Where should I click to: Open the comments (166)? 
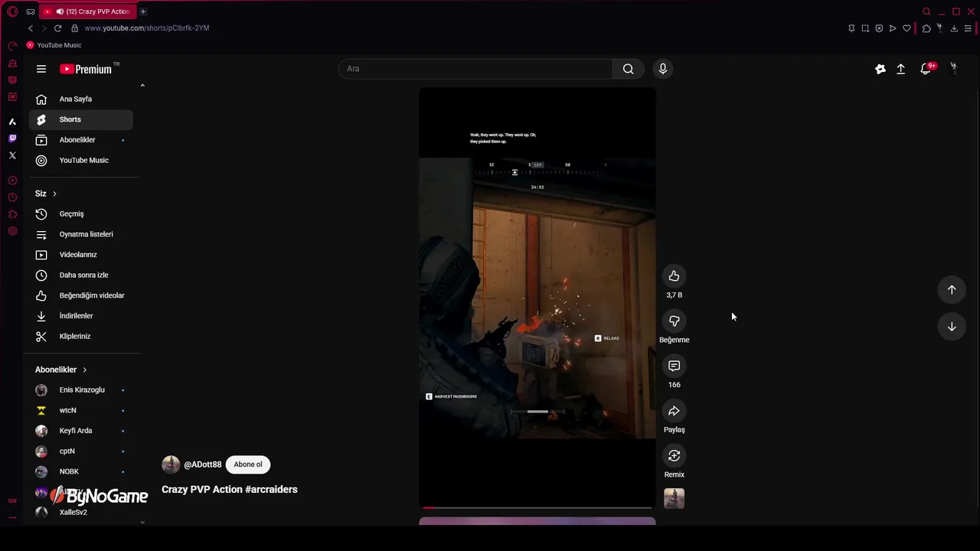pyautogui.click(x=674, y=367)
